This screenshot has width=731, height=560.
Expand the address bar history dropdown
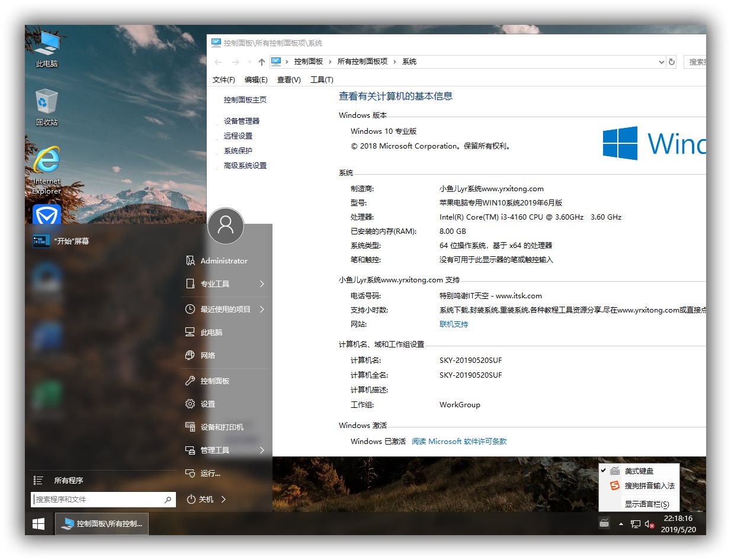tap(662, 62)
